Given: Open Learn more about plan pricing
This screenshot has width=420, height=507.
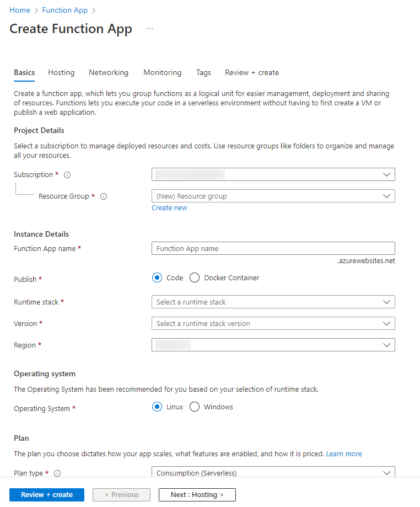Looking at the screenshot, I should tap(343, 453).
